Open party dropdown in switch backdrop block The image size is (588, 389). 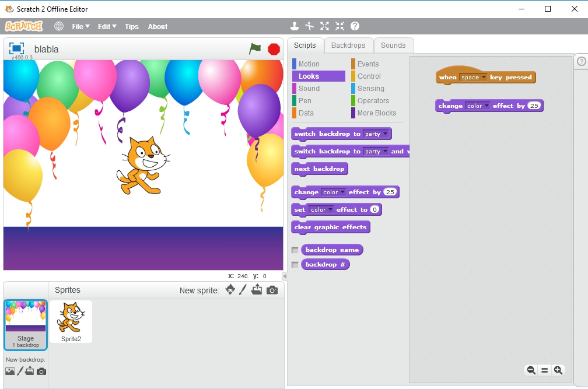(376, 134)
